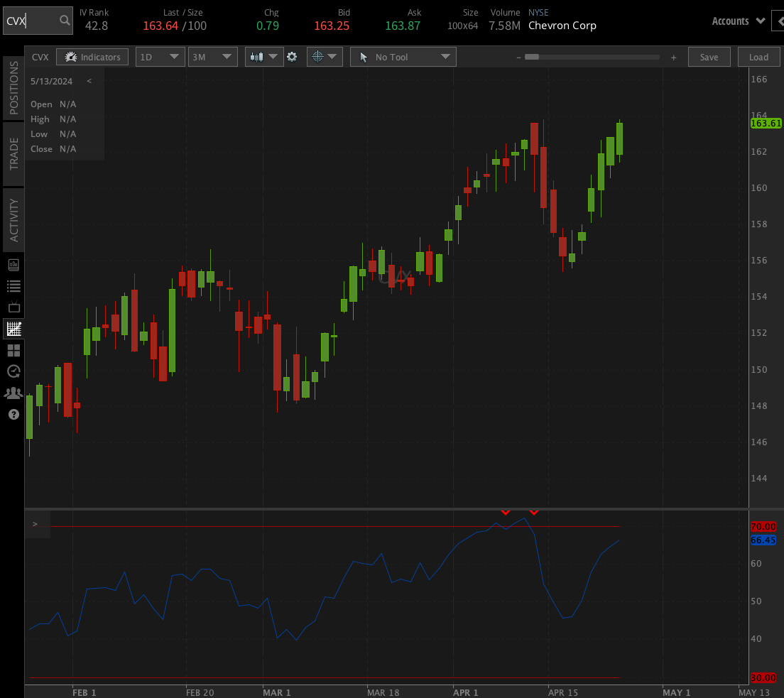
Task: Click the help question mark icon
Action: point(13,414)
